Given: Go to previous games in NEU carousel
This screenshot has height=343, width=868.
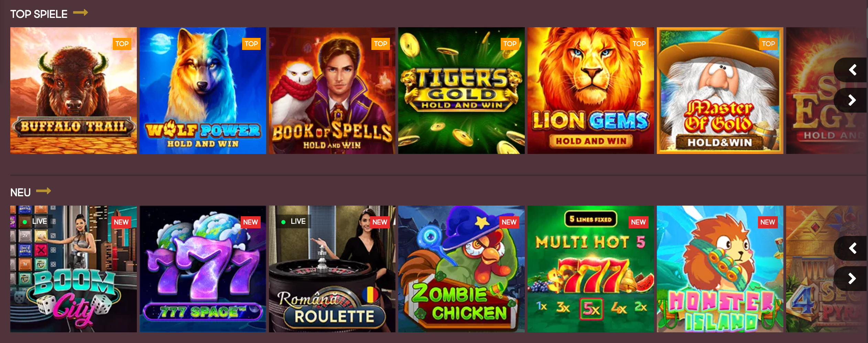Looking at the screenshot, I should (851, 248).
